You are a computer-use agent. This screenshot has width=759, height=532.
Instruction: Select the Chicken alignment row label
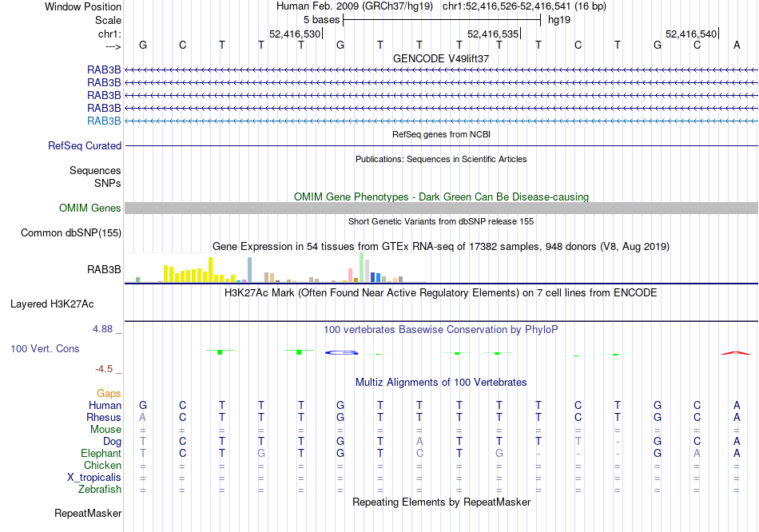pyautogui.click(x=102, y=466)
